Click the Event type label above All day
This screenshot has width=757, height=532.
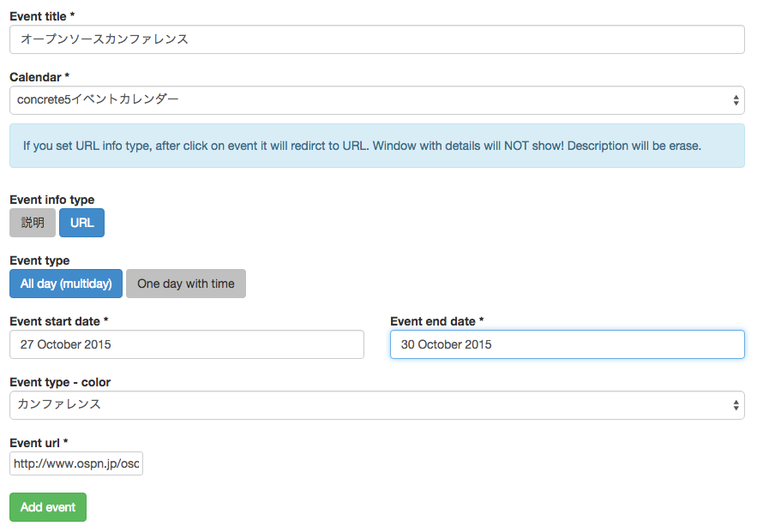[x=39, y=260]
